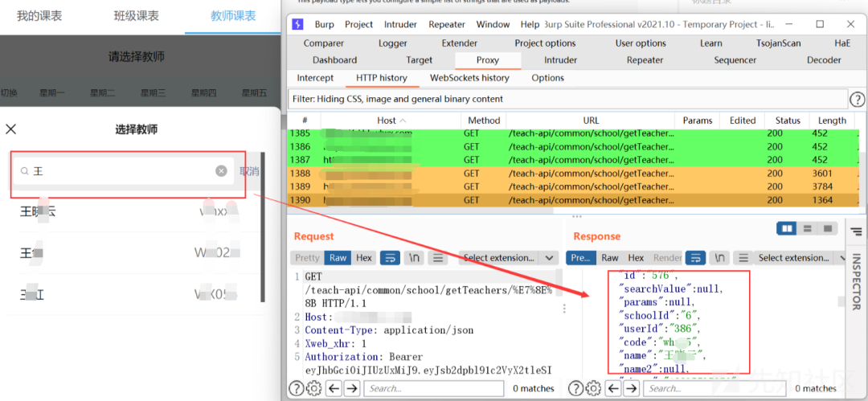
Task: Close the 选择教师 panel with X
Action: (10, 129)
